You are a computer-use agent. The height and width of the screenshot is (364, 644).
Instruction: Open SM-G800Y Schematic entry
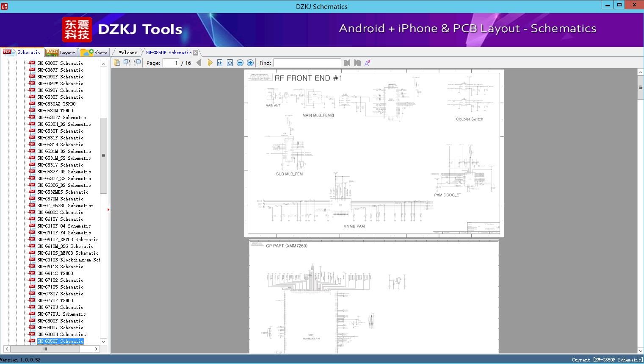pos(60,328)
